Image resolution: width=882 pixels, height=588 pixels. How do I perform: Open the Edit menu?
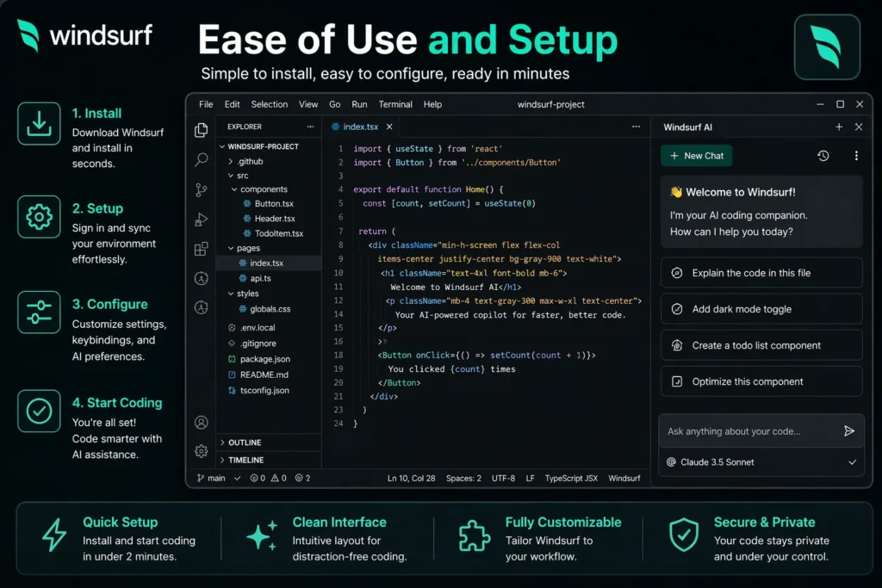(232, 104)
